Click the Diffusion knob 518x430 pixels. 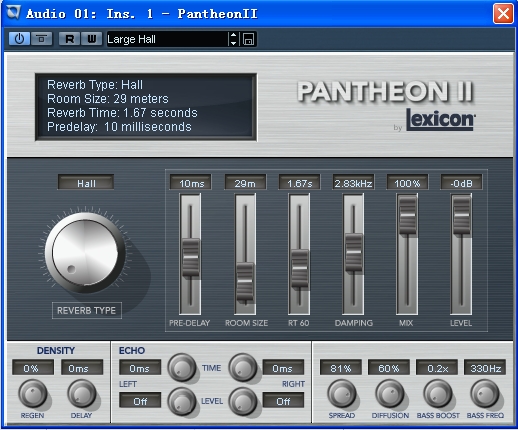click(x=390, y=394)
